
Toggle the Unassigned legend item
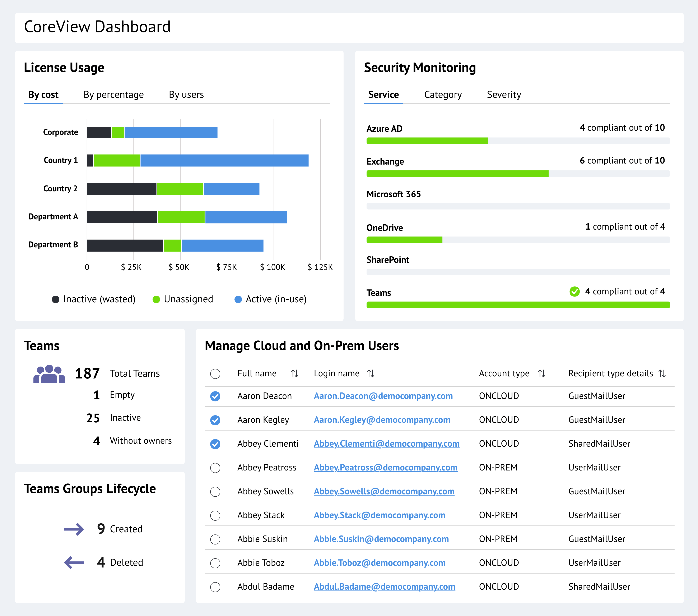click(x=183, y=299)
